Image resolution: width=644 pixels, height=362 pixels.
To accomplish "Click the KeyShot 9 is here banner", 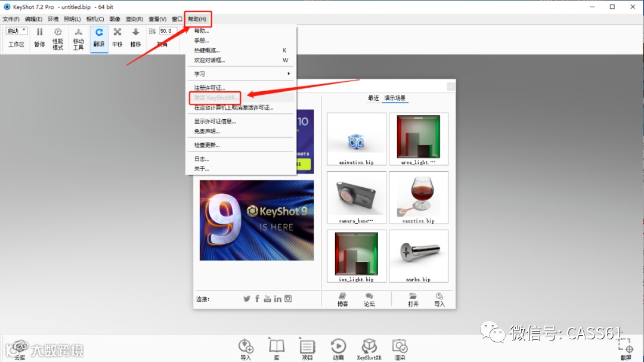I will (256, 220).
